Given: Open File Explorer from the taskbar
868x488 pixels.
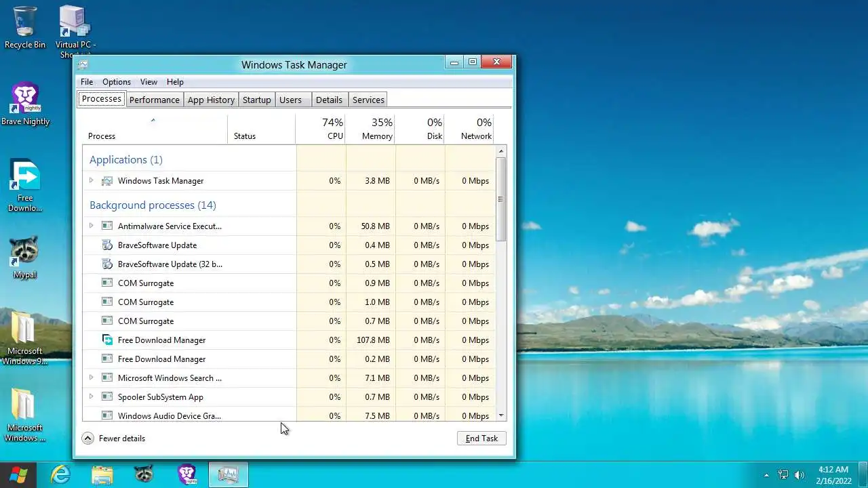Looking at the screenshot, I should pyautogui.click(x=102, y=474).
